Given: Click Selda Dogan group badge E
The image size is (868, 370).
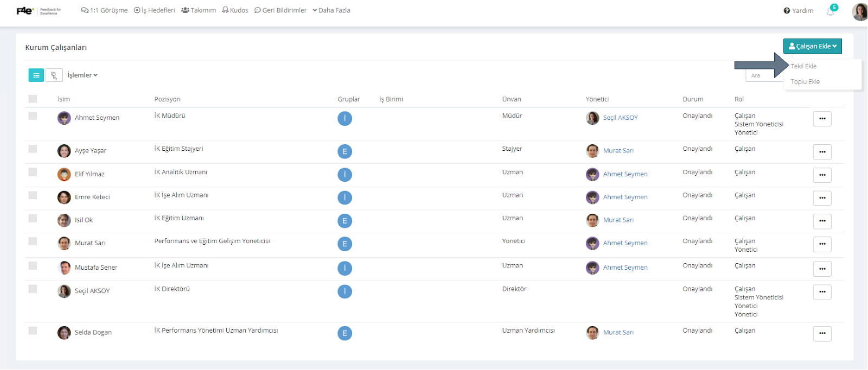Looking at the screenshot, I should pyautogui.click(x=344, y=333).
